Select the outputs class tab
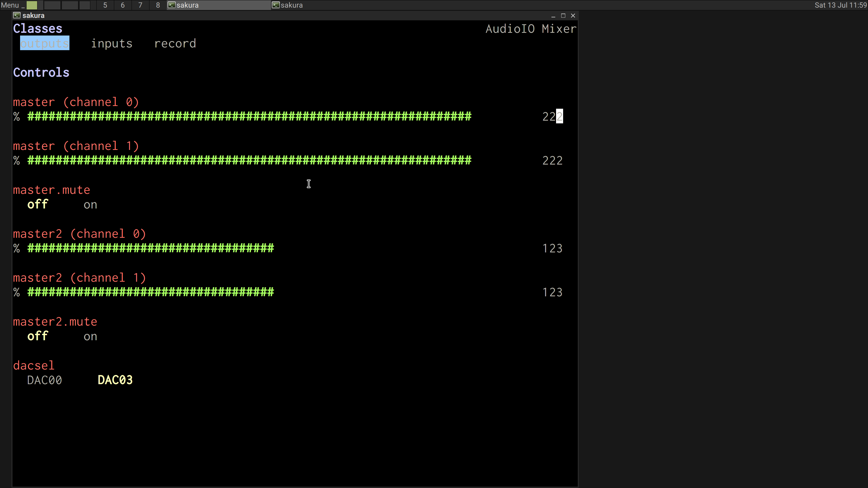The height and width of the screenshot is (488, 868). [44, 43]
